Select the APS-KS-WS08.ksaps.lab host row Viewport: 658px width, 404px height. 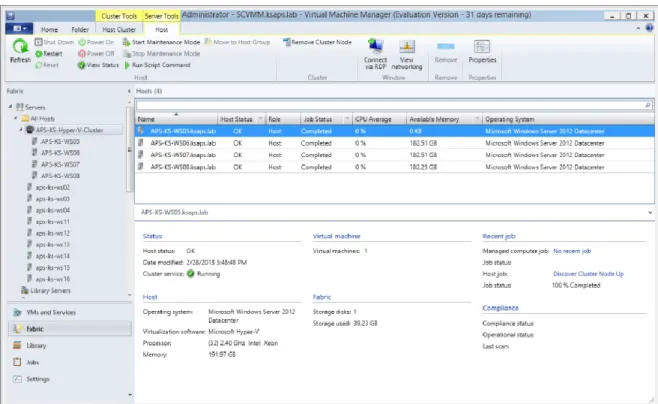coord(394,167)
